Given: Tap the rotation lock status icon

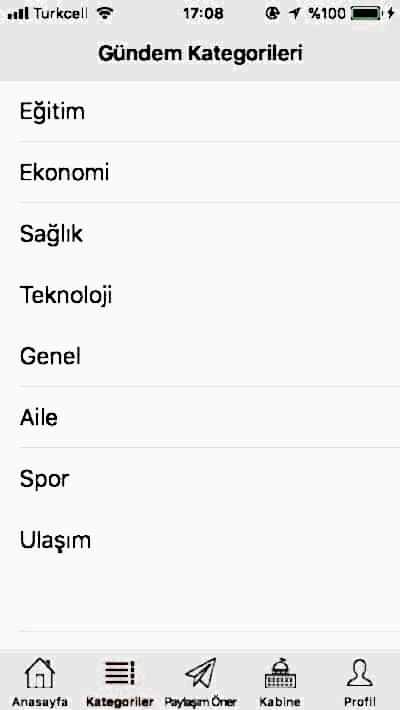Looking at the screenshot, I should [x=272, y=14].
